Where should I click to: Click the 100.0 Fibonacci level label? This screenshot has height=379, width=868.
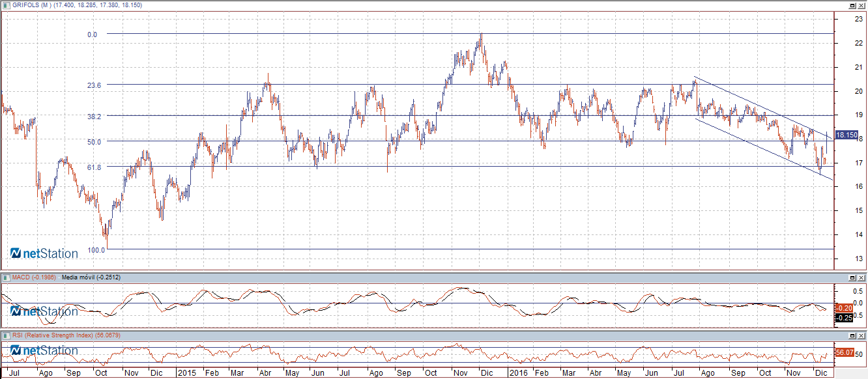coord(96,249)
